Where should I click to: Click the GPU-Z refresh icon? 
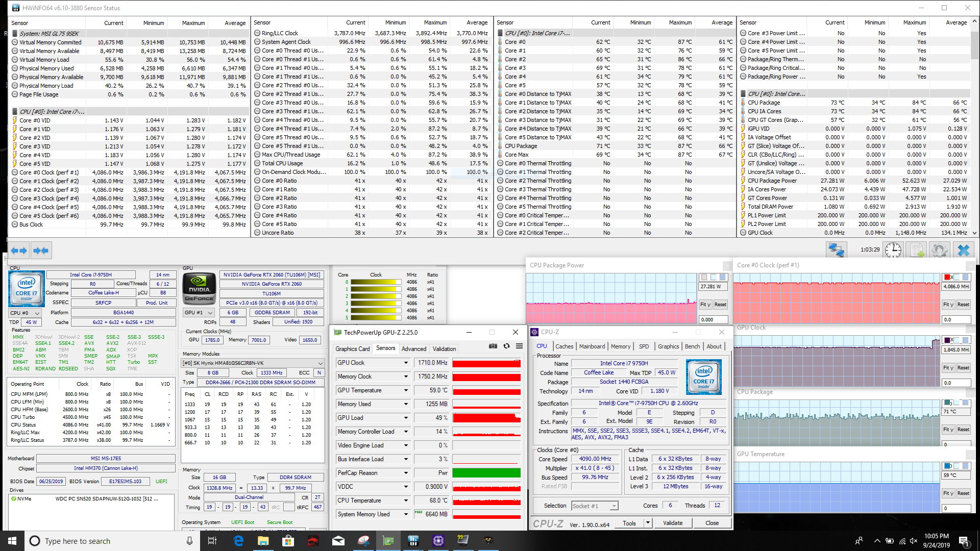tap(506, 346)
